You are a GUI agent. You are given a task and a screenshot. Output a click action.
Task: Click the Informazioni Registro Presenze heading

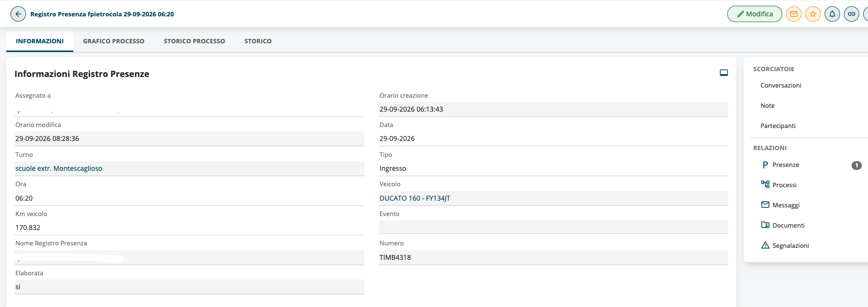(x=82, y=74)
